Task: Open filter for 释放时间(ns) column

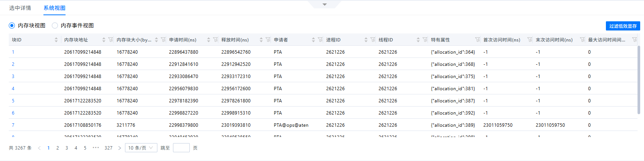Action: 268,40
